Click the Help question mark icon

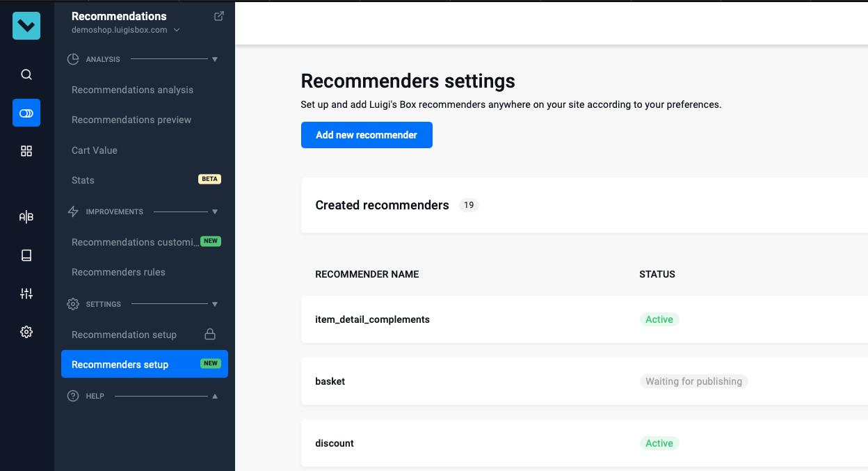tap(72, 395)
